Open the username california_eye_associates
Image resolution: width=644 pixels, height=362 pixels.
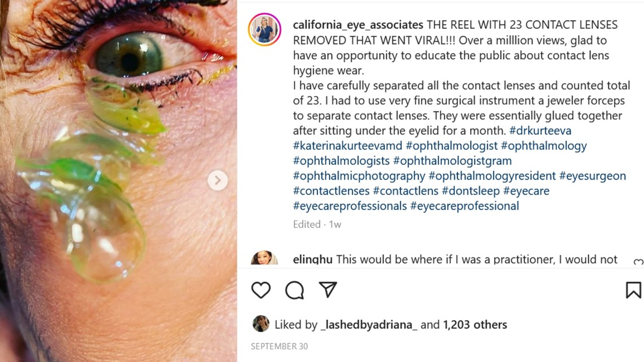pyautogui.click(x=356, y=24)
